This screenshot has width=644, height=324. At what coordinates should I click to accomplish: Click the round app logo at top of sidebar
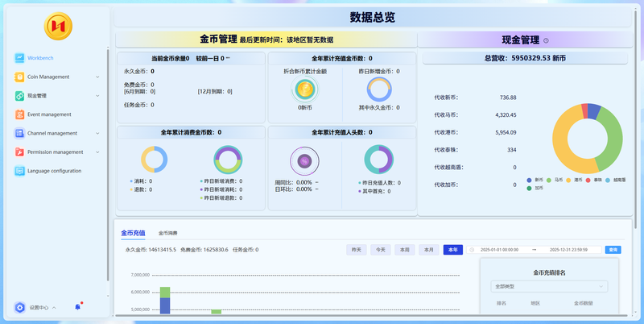56,27
